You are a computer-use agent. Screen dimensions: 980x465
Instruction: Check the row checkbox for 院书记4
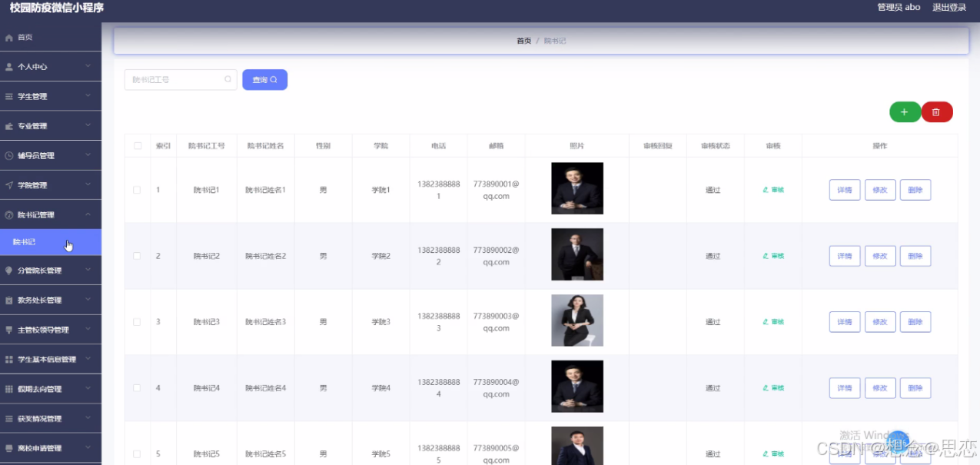[137, 388]
